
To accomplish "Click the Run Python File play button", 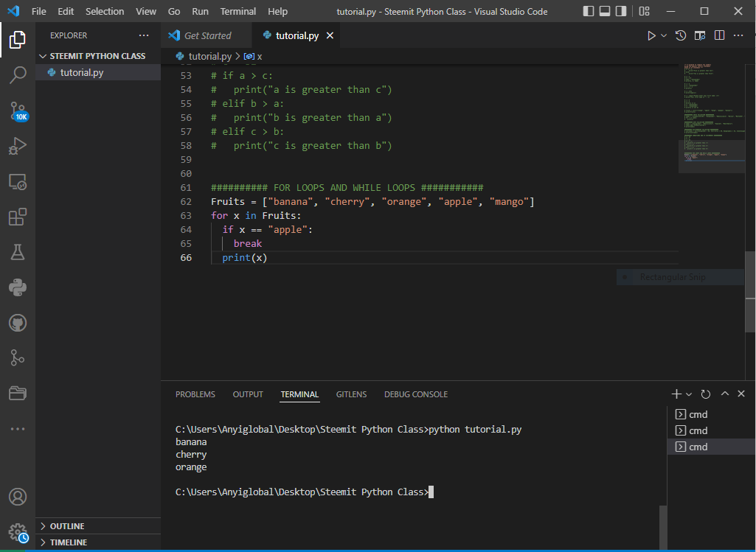I will click(x=651, y=35).
